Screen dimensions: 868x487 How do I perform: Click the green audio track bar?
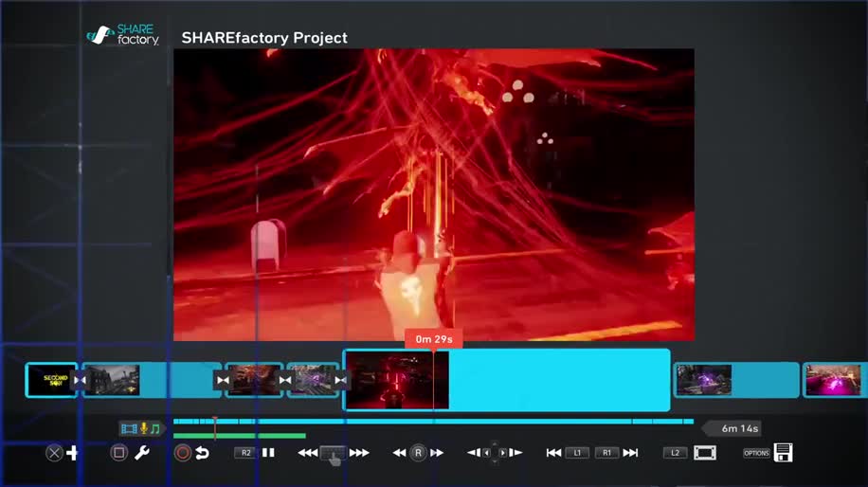[x=240, y=436]
